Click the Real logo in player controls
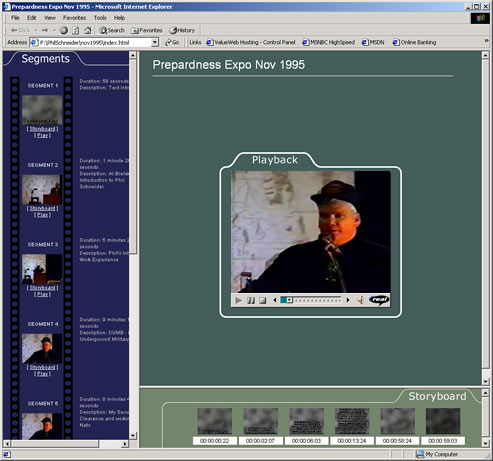493x461 pixels. click(379, 300)
